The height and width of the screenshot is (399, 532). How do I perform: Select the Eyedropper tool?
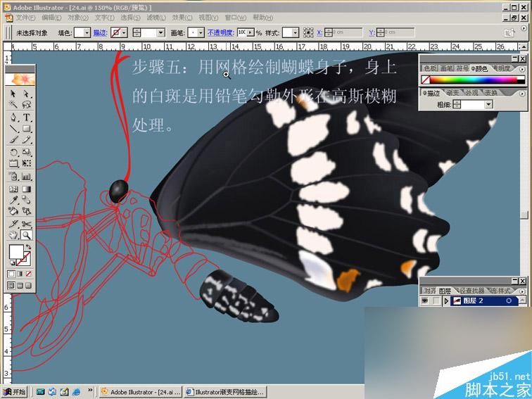coord(13,200)
